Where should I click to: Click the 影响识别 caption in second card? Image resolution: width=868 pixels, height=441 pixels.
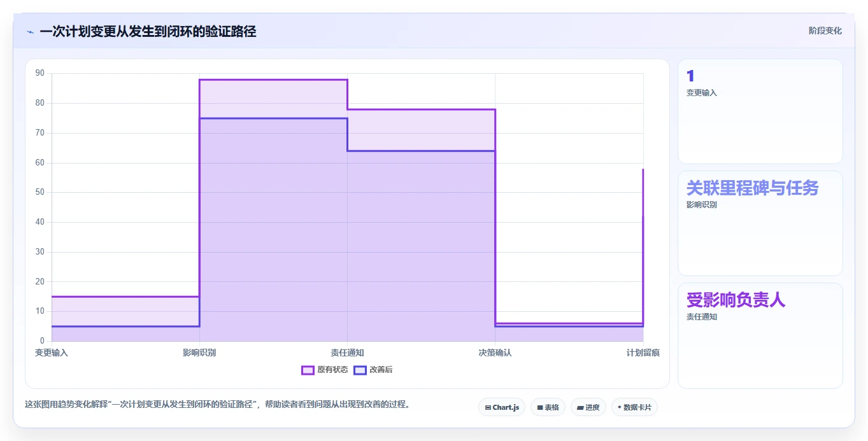click(702, 205)
